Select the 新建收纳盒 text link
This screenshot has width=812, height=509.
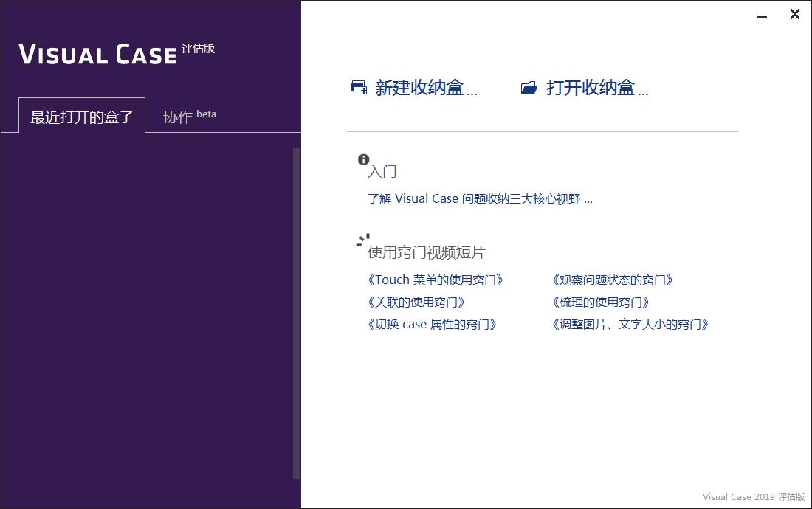[x=426, y=89]
